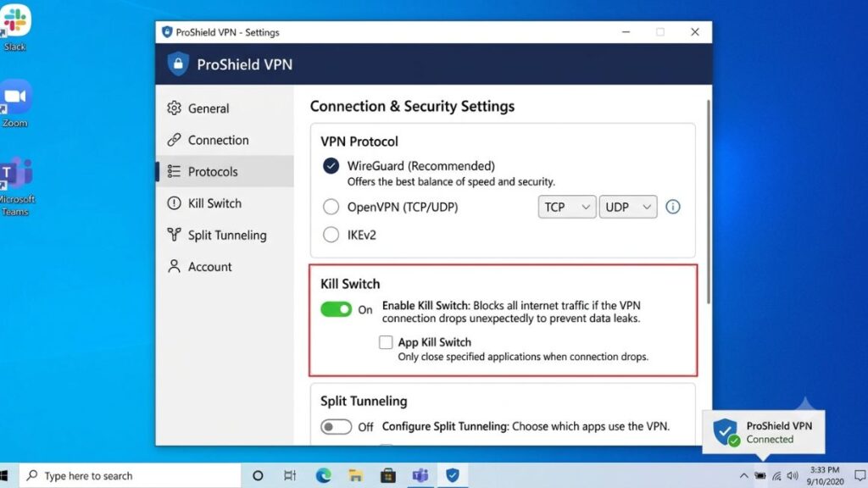Image resolution: width=868 pixels, height=488 pixels.
Task: Click the ProShield shield logo in header
Action: click(x=178, y=64)
